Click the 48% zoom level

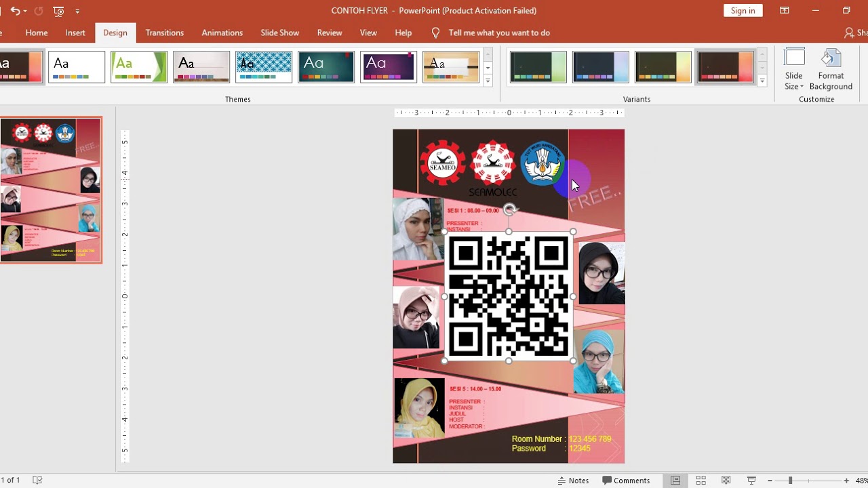pos(861,481)
